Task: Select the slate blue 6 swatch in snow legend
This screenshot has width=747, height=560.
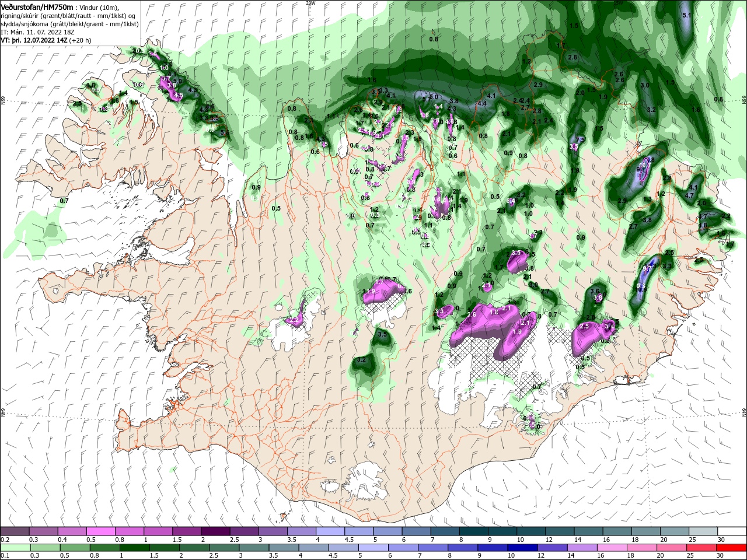Action: (416, 531)
